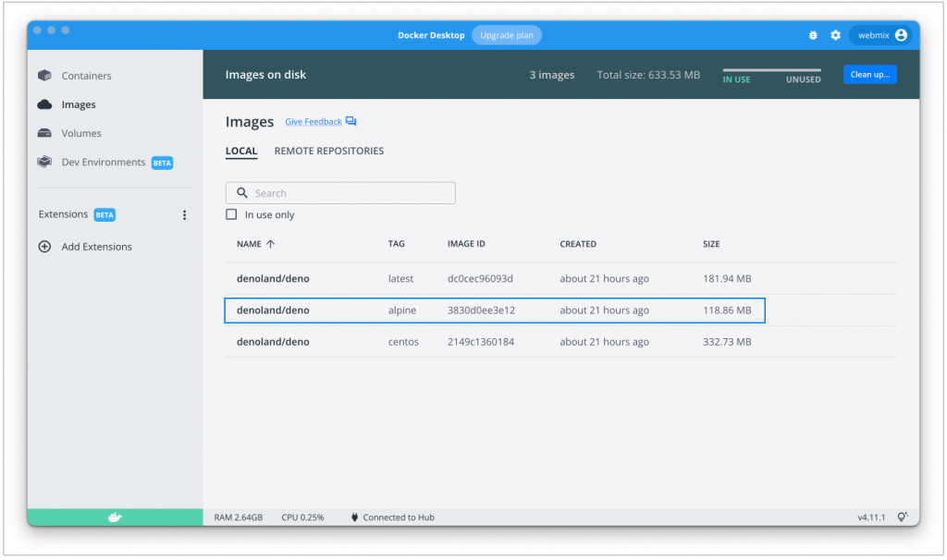Click the Add Extensions plus icon
Screen dimensions: 947x560
coord(44,246)
